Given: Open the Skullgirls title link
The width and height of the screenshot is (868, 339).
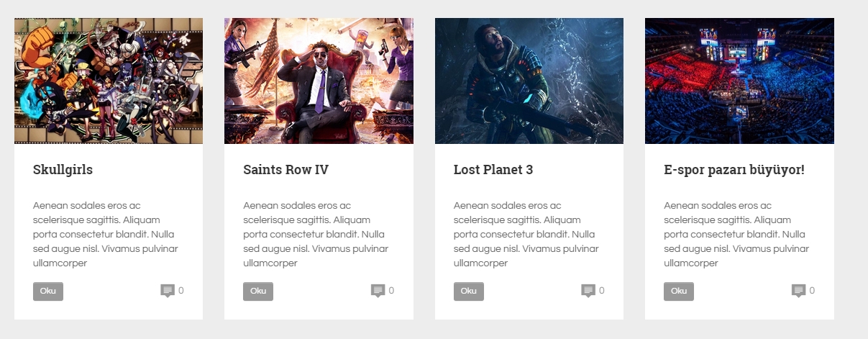Looking at the screenshot, I should coord(63,171).
